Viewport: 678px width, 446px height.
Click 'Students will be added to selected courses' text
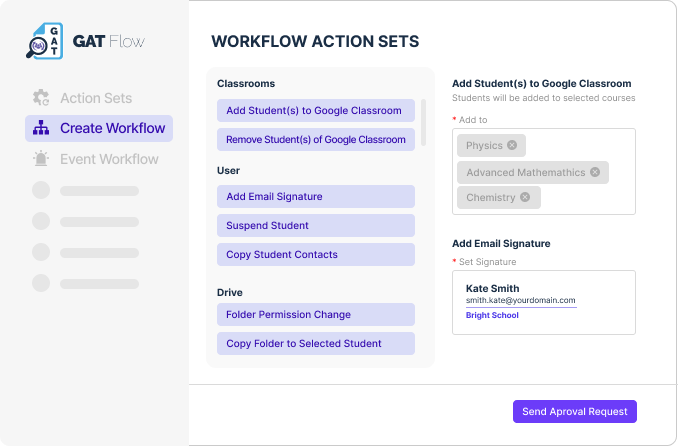[x=544, y=98]
